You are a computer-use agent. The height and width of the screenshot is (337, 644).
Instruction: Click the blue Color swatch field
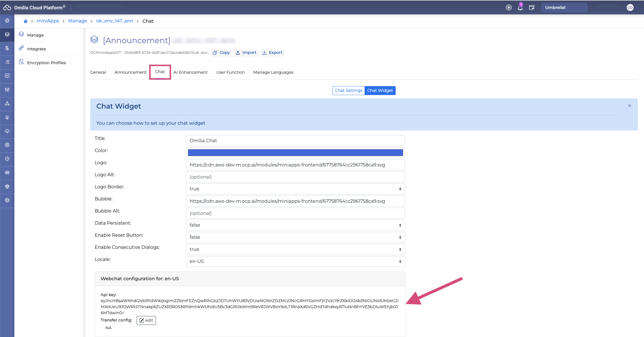click(x=295, y=153)
